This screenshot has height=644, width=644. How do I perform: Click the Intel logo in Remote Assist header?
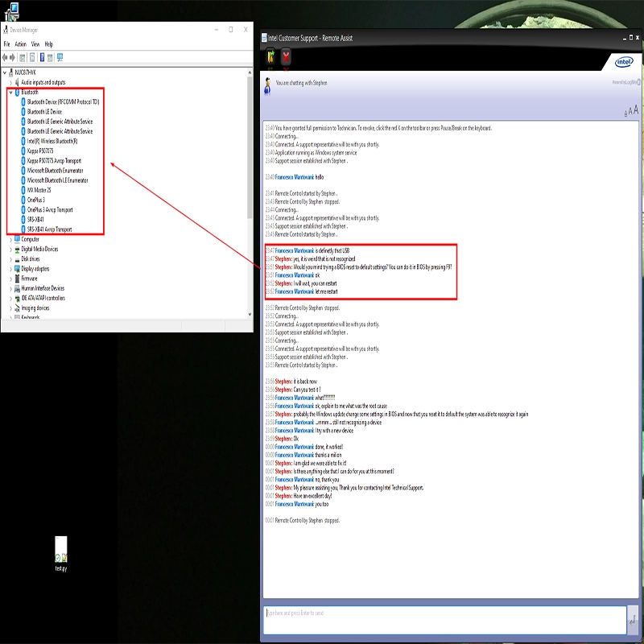coord(624,62)
